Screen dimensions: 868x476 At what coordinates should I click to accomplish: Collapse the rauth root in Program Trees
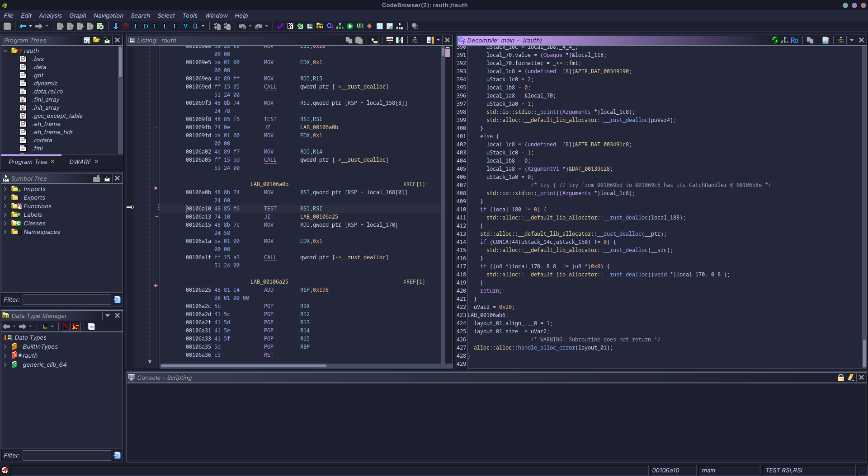pos(5,51)
